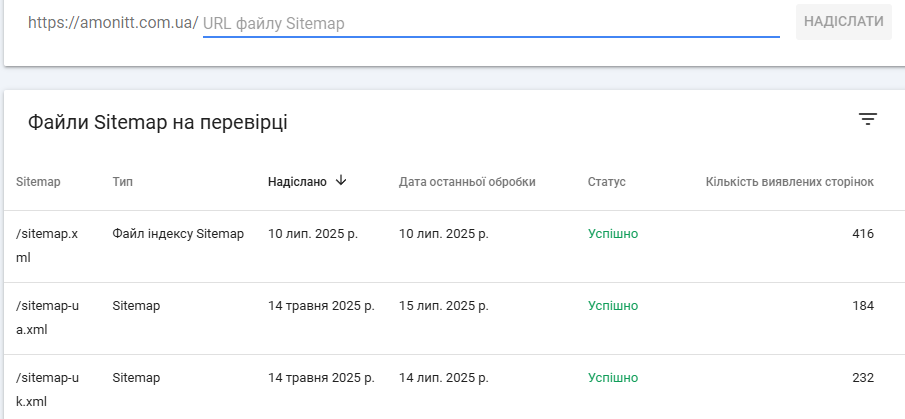Open the /sitemap.xml row
905x419 pixels.
[454, 246]
